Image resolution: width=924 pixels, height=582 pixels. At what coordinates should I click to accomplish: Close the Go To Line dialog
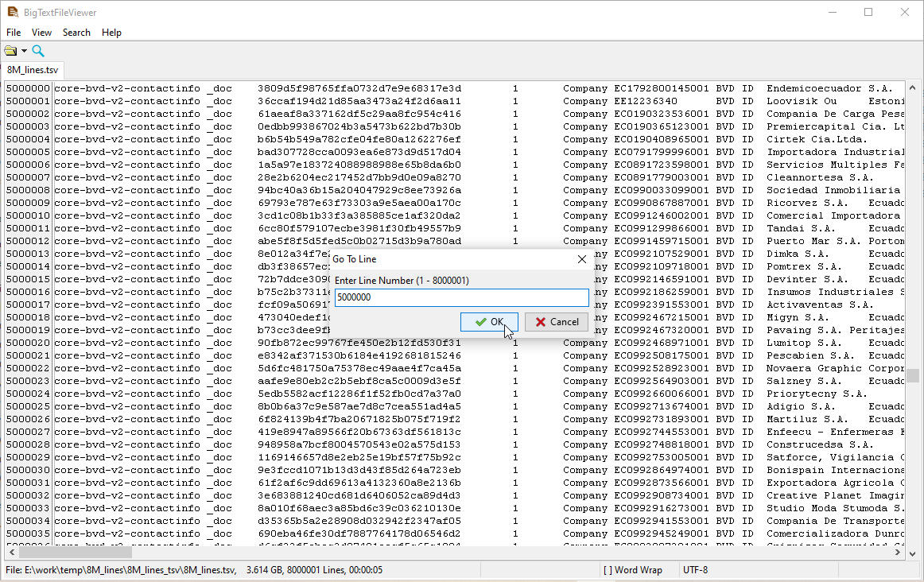click(581, 259)
